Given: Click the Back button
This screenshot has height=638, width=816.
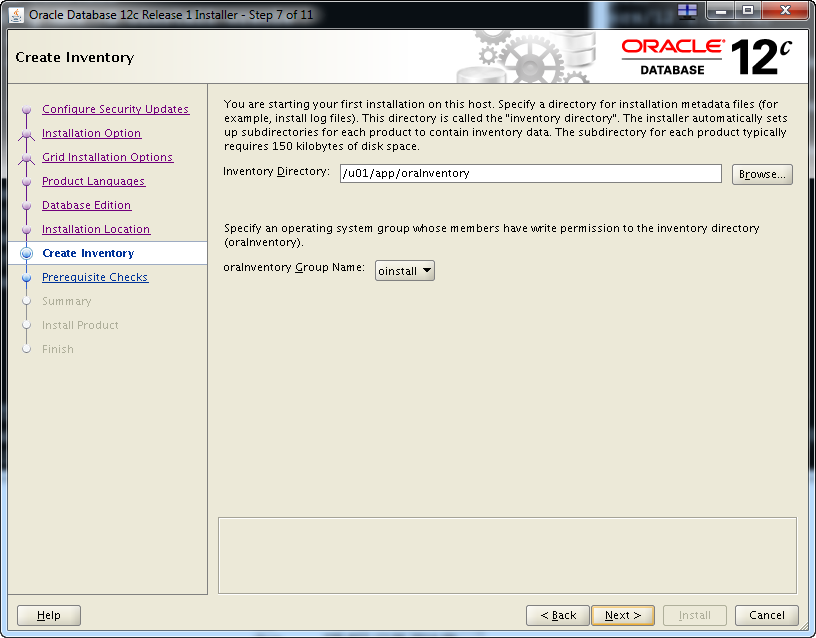Looking at the screenshot, I should tap(557, 615).
